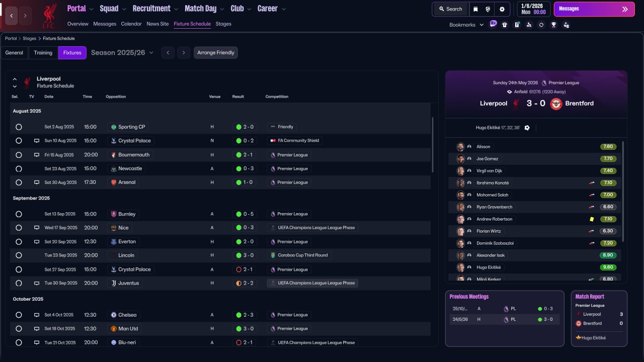Click the Newcastle club badge
Screen dimensions: 644x362
114,169
